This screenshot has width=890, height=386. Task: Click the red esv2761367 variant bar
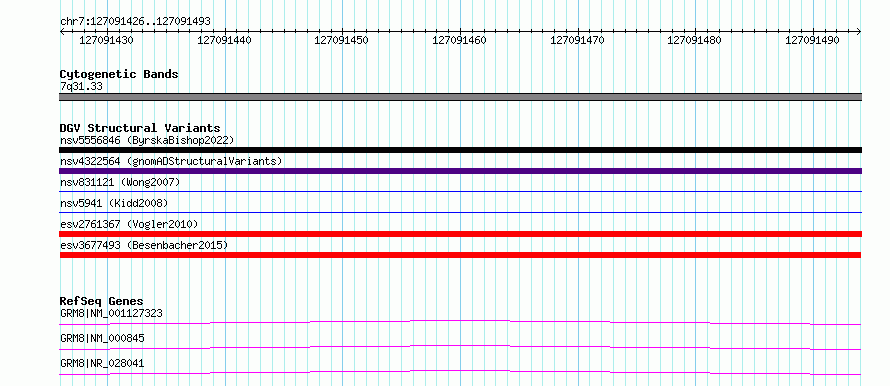460,234
